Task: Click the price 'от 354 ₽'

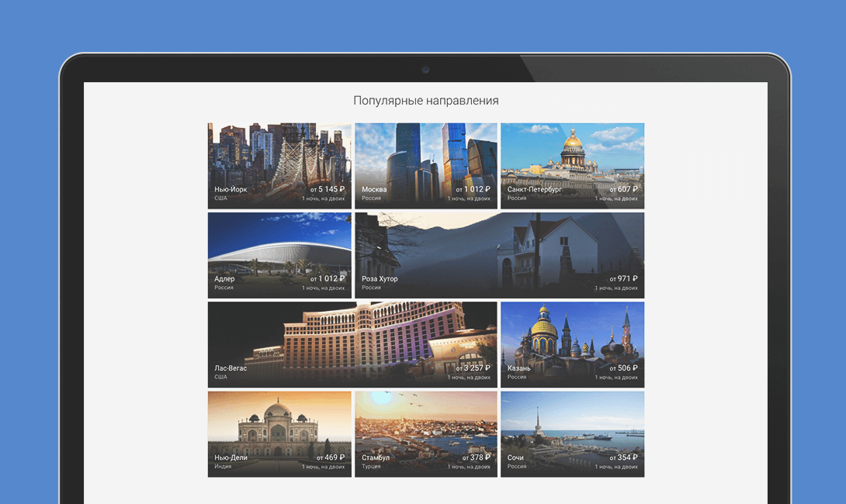Action: 624,457
